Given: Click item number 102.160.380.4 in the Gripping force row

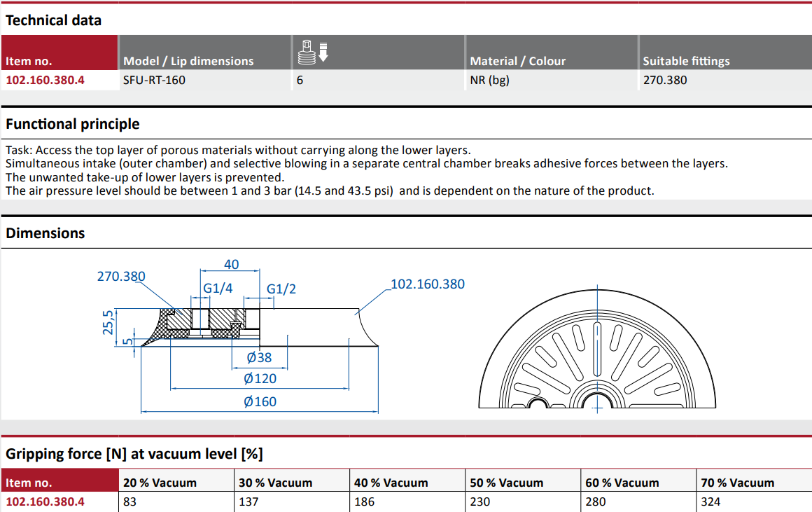Looking at the screenshot, I should [x=45, y=501].
